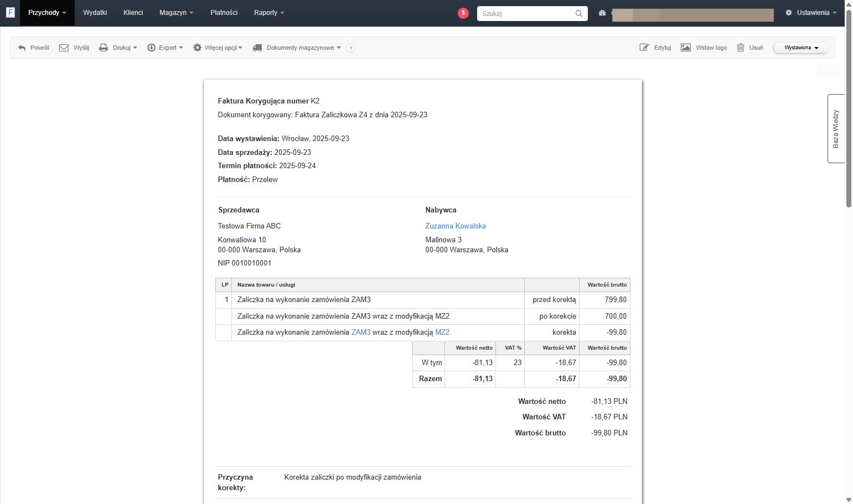Click the Powrót button label
Image resolution: width=853 pixels, height=504 pixels.
tap(40, 48)
